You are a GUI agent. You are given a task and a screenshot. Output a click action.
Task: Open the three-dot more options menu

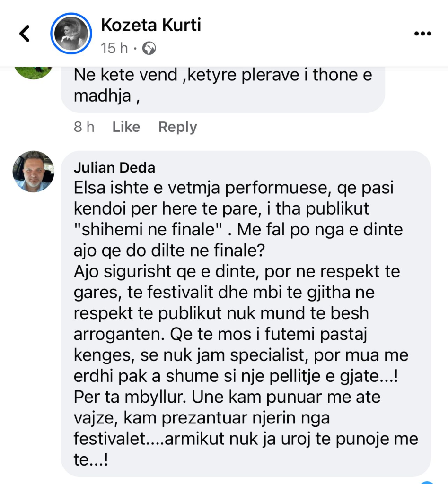[x=422, y=34]
